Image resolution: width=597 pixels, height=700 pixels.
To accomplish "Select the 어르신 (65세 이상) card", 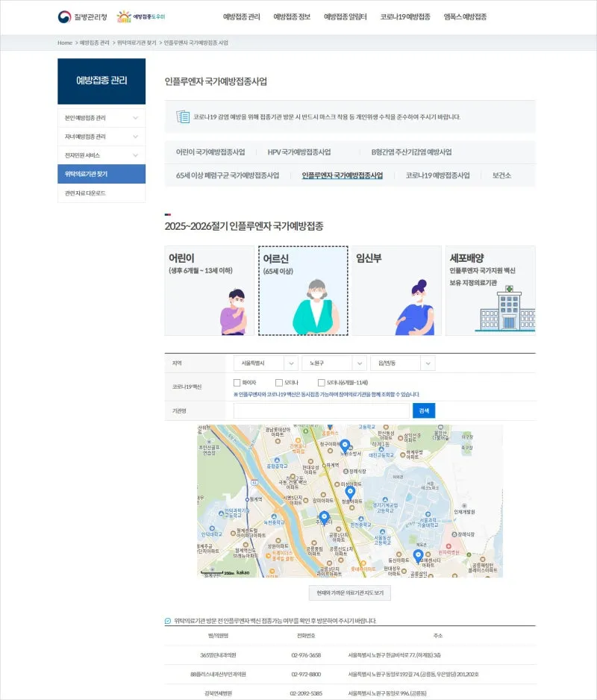I will click(x=303, y=290).
